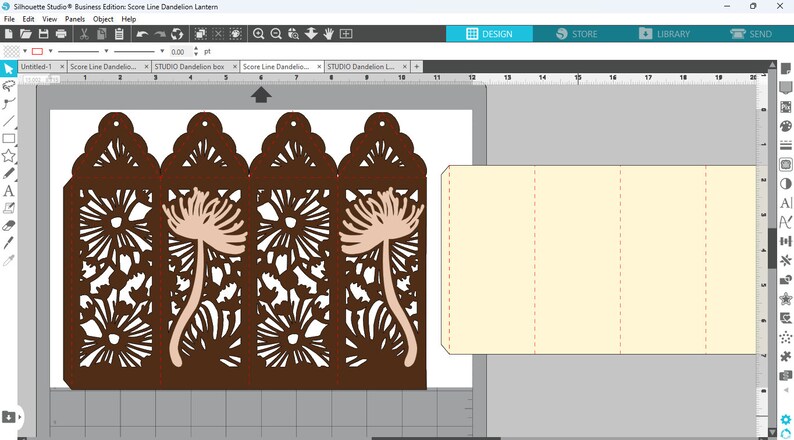Viewport: 794px width, 440px height.
Task: Save the document with floppy disk icon
Action: (44, 34)
